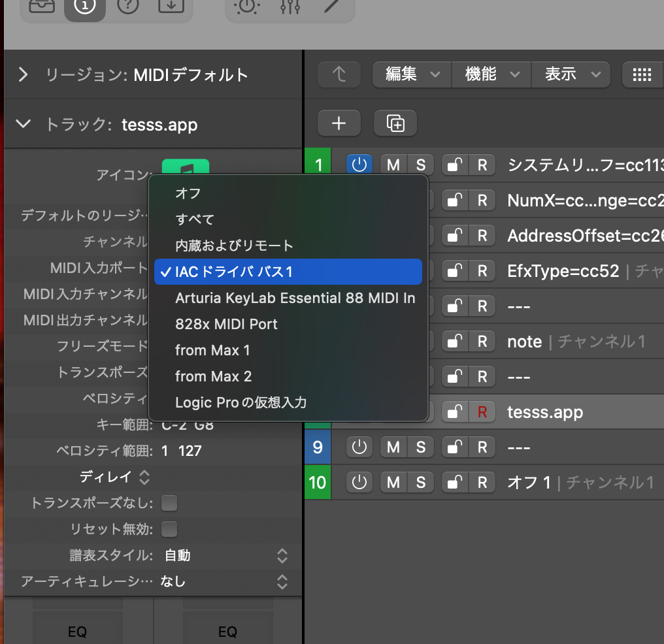
Task: Click the 表示 menu button
Action: [571, 74]
